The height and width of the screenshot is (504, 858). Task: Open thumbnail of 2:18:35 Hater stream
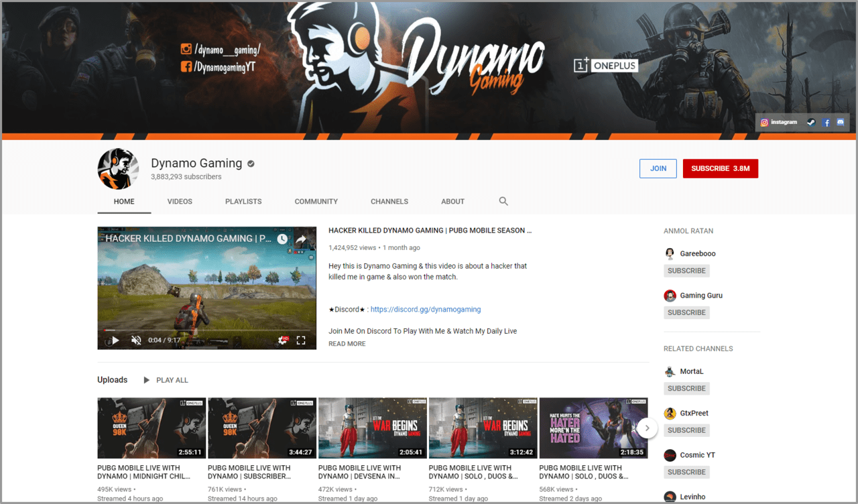(x=593, y=428)
